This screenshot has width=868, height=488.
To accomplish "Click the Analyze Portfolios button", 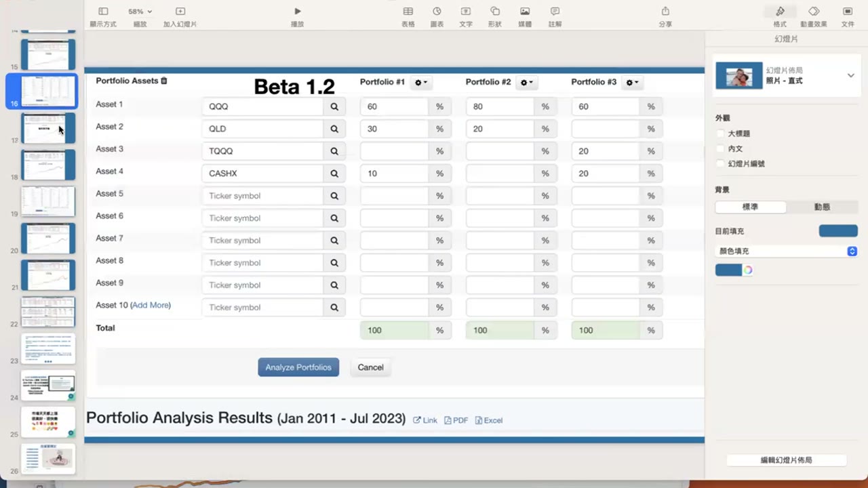I will pos(298,367).
